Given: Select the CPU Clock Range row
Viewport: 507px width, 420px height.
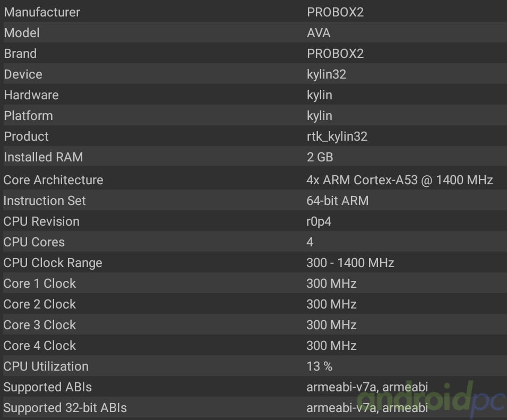Looking at the screenshot, I should [255, 262].
